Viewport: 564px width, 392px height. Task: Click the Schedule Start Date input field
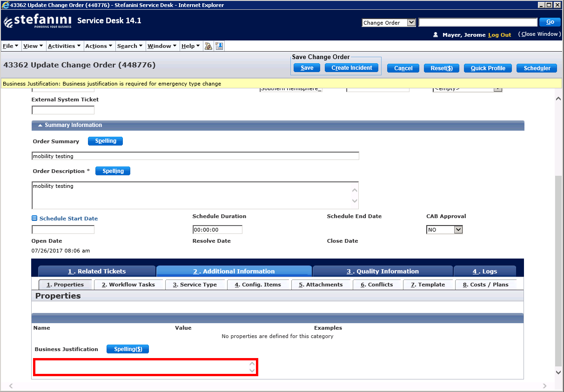point(63,230)
